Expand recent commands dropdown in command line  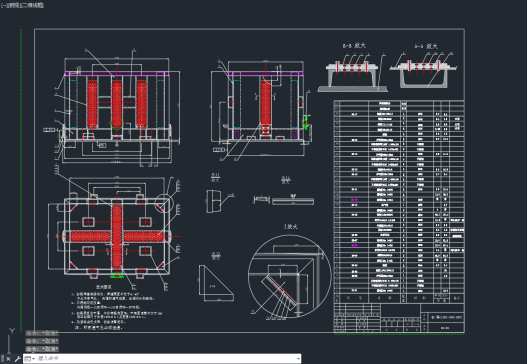[29, 359]
